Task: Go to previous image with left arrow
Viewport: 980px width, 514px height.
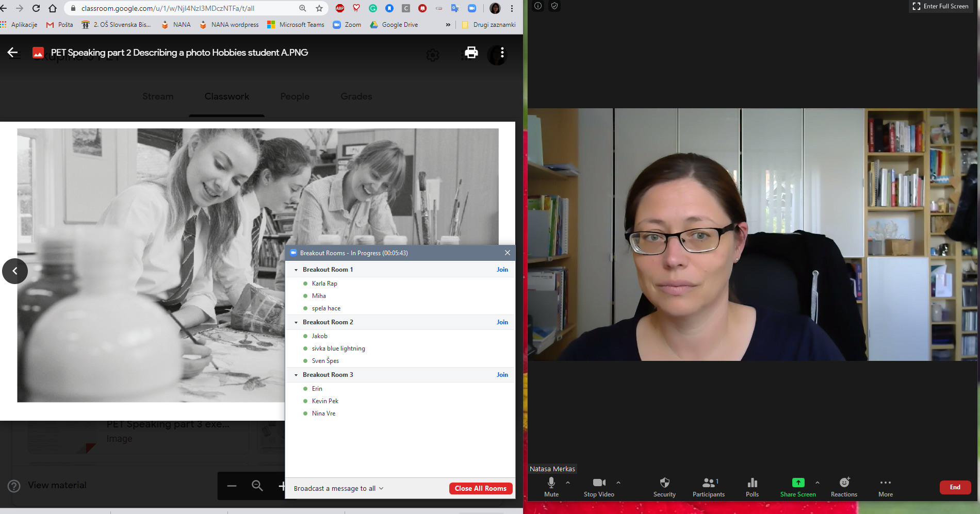Action: tap(15, 271)
